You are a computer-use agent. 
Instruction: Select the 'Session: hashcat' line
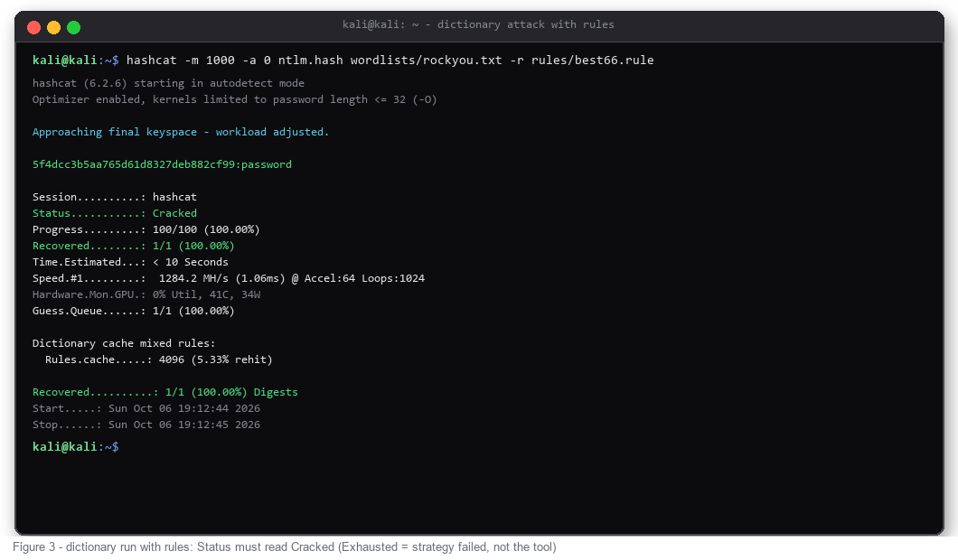coord(114,197)
